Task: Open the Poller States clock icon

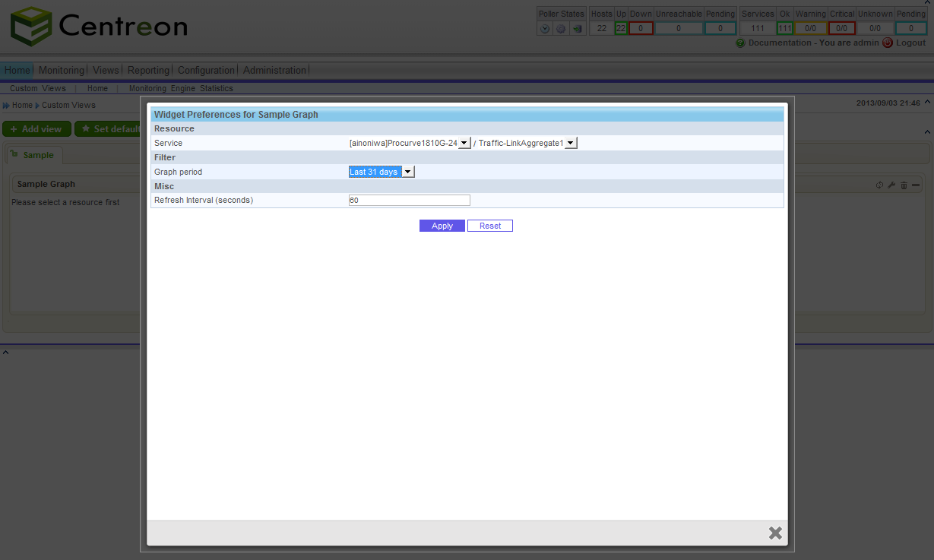Action: click(x=545, y=28)
